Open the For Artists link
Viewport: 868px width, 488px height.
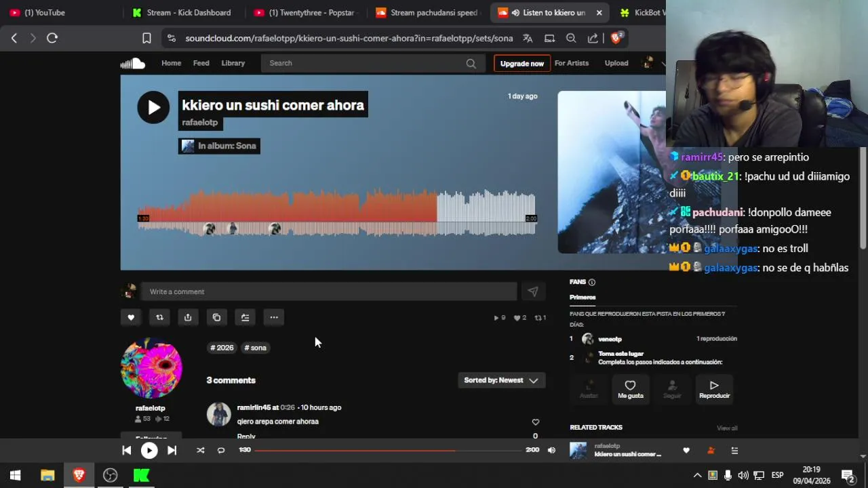572,63
